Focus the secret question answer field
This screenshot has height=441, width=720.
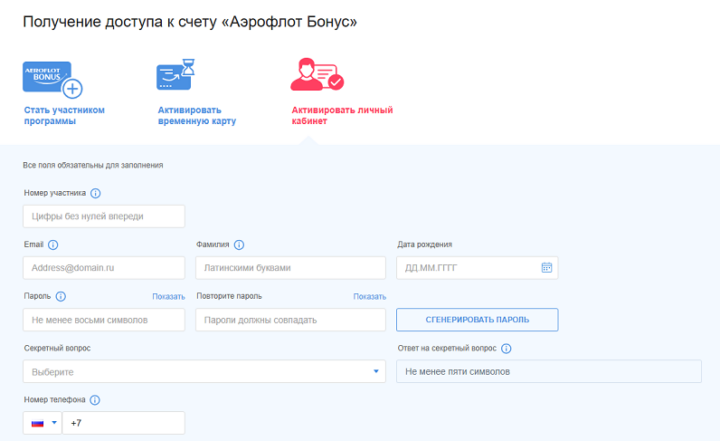549,371
